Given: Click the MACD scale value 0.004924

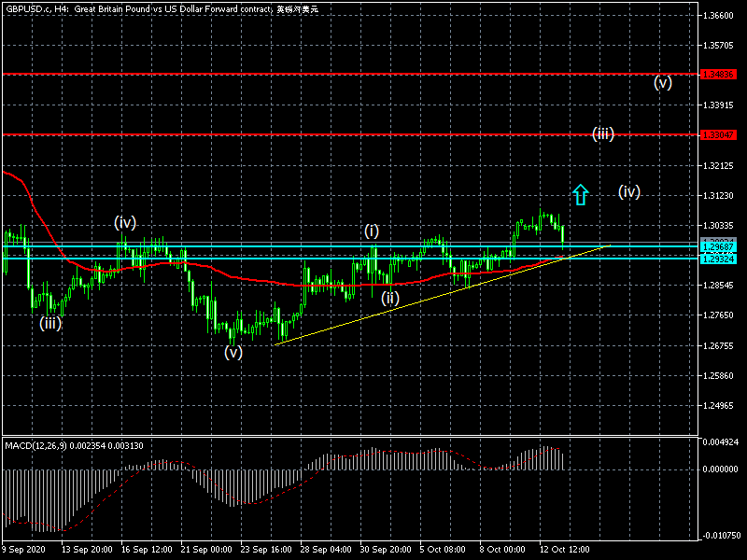Looking at the screenshot, I should point(720,441).
